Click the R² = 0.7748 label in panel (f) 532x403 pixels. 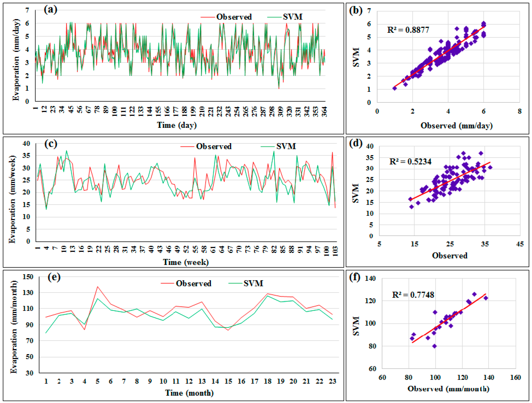coord(413,295)
